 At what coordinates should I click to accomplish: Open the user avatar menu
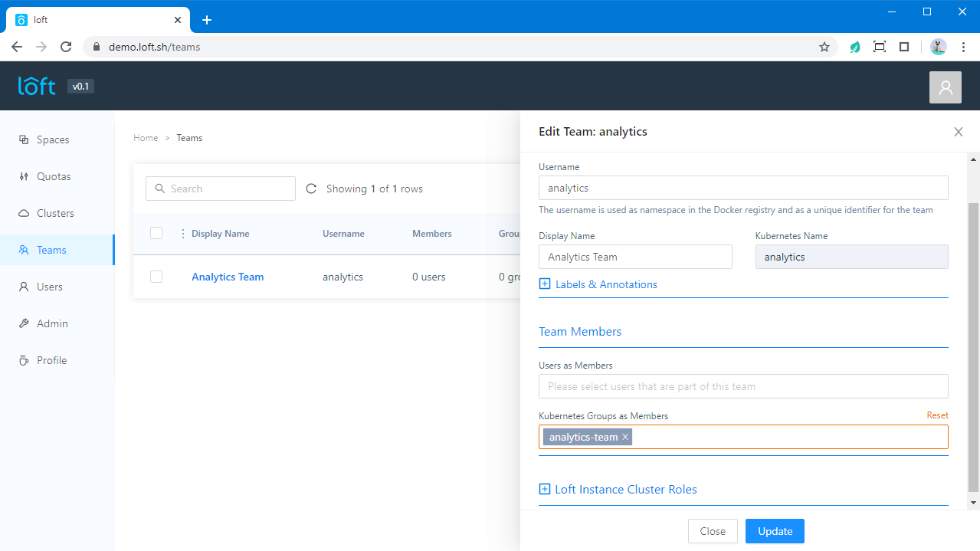pos(945,87)
